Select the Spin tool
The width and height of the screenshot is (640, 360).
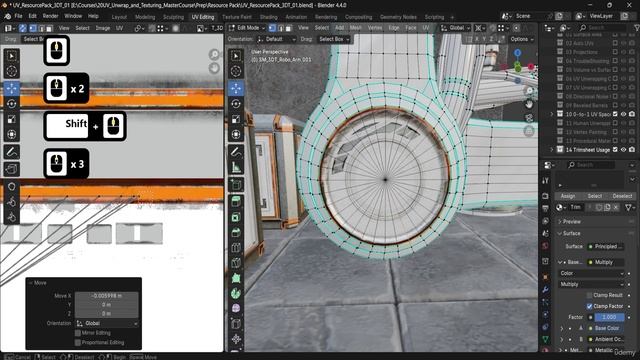(x=236, y=293)
